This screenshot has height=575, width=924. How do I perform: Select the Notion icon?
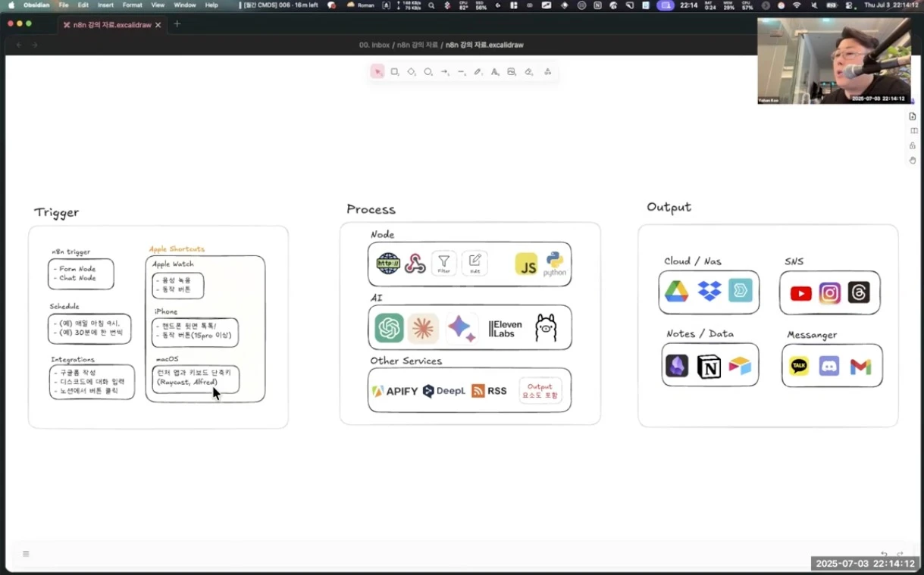(709, 367)
